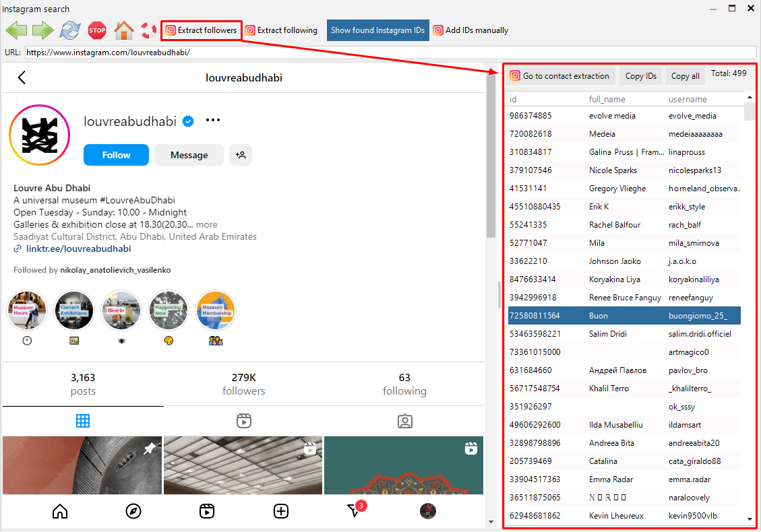Screen dimensions: 761x532
Task: Select the Nicole Sparks row
Action: [624, 170]
